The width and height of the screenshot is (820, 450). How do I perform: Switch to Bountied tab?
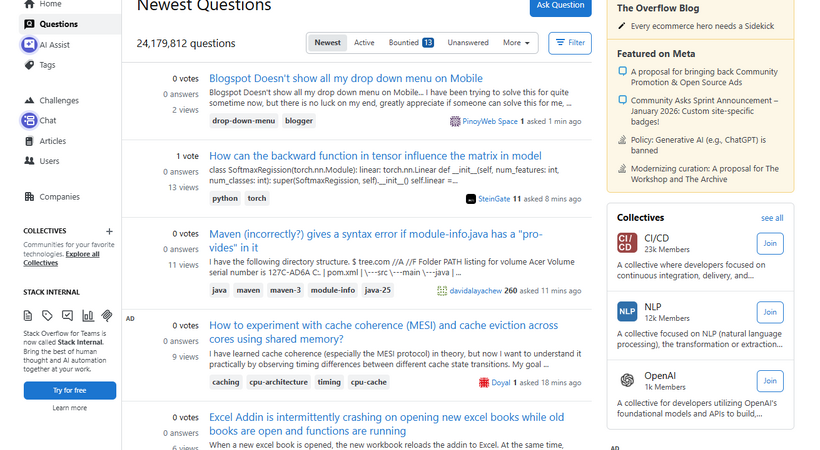(x=411, y=43)
